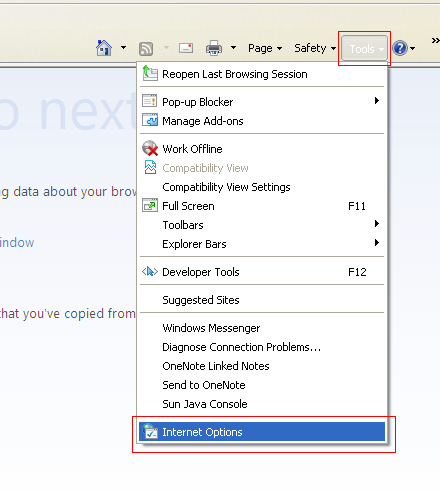Open Sun Java Console
The height and width of the screenshot is (493, 440).
coord(262,404)
